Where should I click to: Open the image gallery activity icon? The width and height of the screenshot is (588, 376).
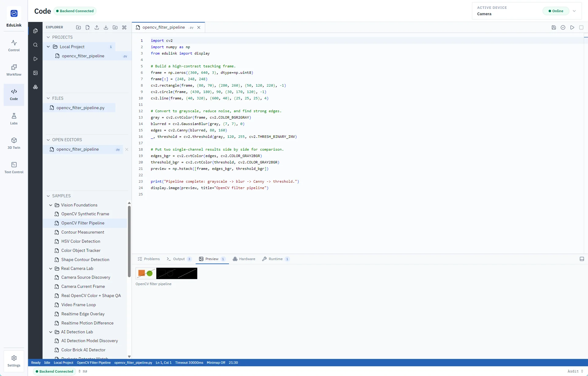click(35, 73)
